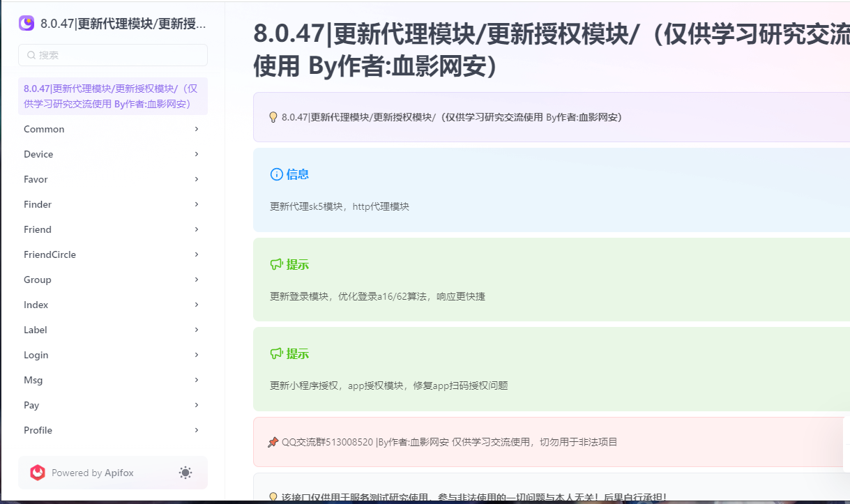Click the lightbulb icon in the top summary banner

click(273, 117)
